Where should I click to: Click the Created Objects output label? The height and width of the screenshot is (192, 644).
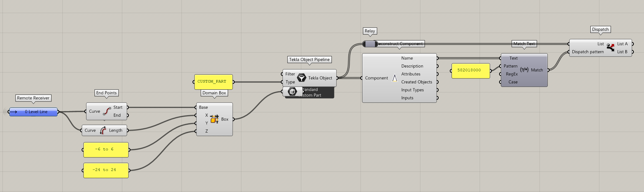tap(417, 82)
